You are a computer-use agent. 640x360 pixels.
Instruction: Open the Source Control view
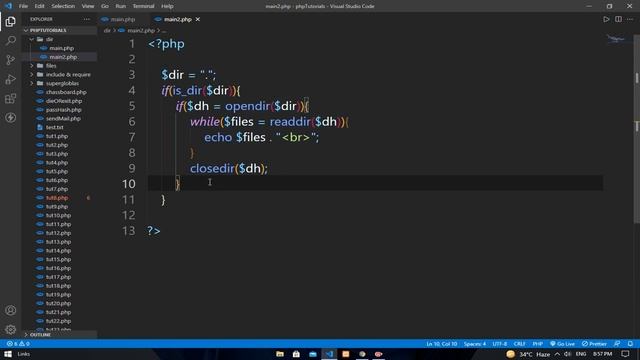11,60
